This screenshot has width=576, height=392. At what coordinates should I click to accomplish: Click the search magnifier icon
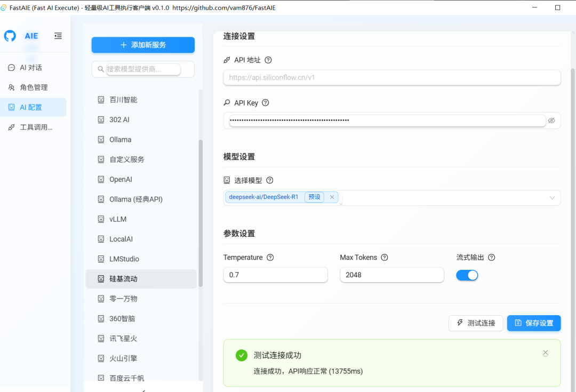pyautogui.click(x=100, y=69)
